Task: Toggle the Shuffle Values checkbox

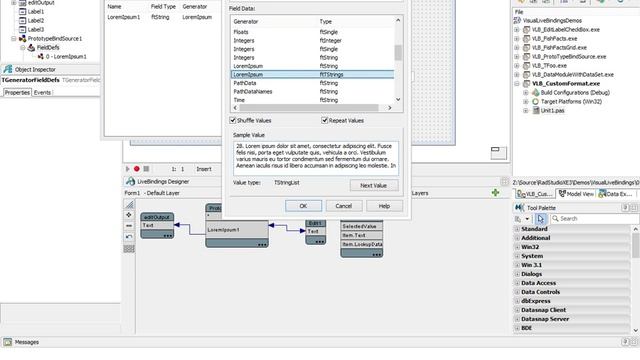Action: [x=233, y=120]
